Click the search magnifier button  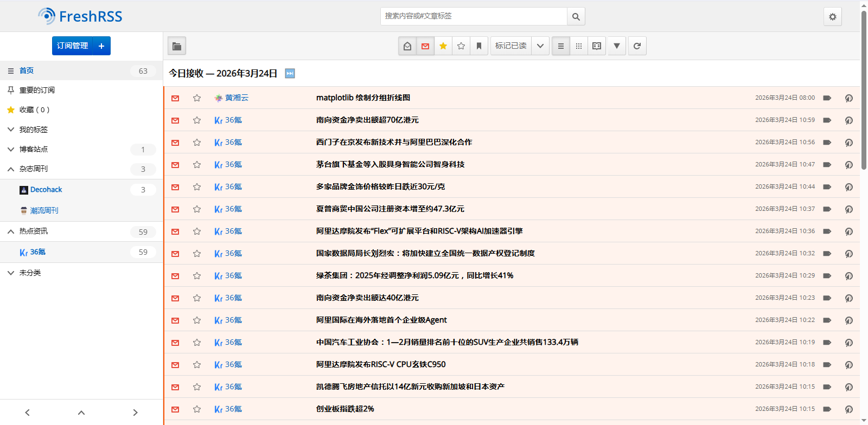[576, 17]
